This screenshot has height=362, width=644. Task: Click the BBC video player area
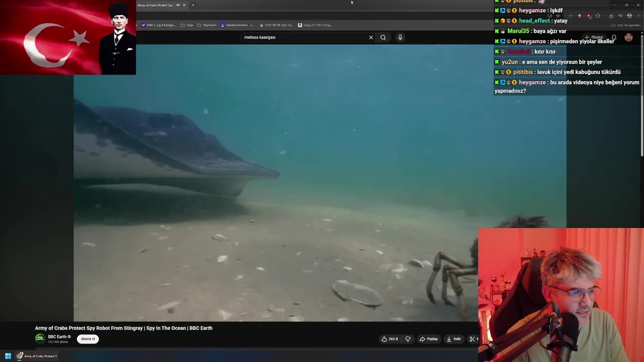320,183
